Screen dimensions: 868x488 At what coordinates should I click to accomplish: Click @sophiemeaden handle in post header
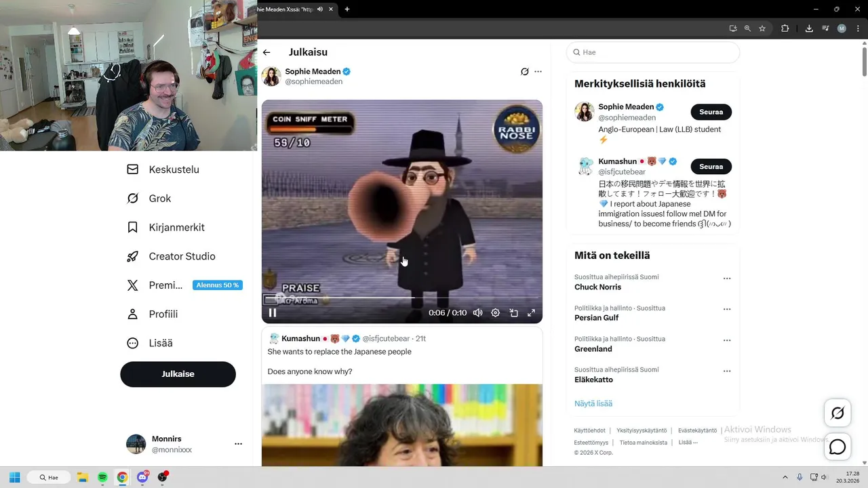pyautogui.click(x=314, y=81)
